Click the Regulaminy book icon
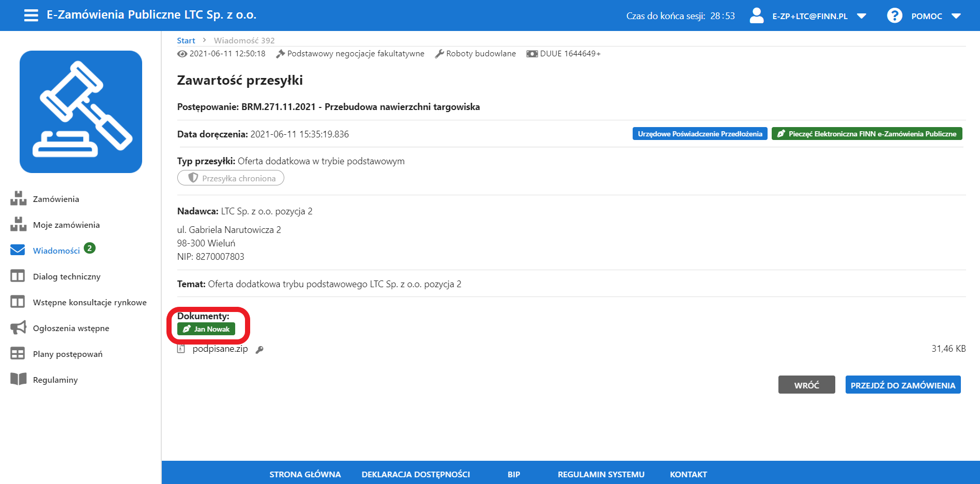This screenshot has height=484, width=980. [x=18, y=379]
